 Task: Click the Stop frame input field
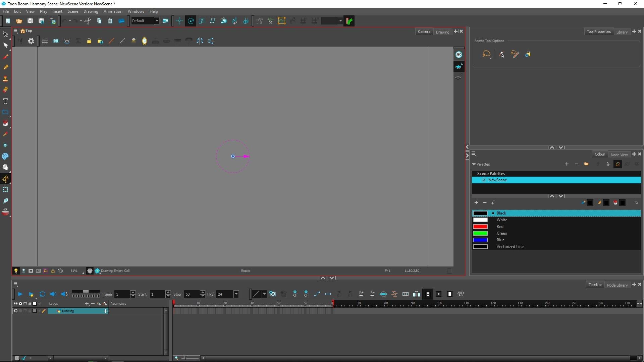(x=192, y=294)
